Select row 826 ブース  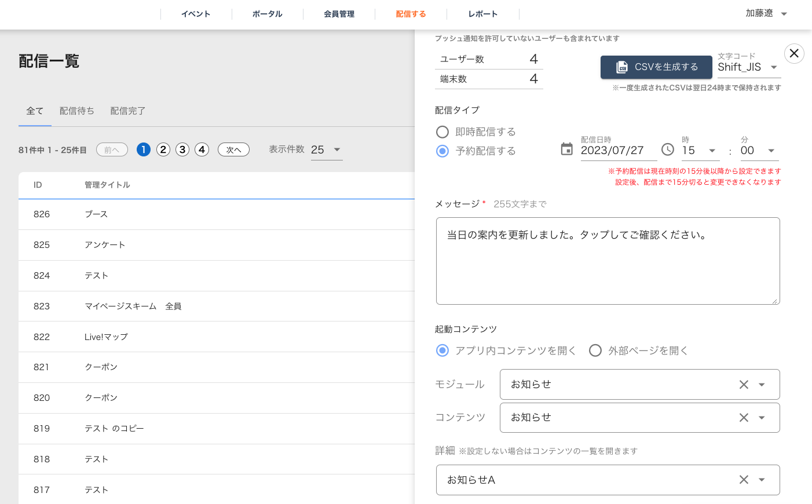point(217,214)
